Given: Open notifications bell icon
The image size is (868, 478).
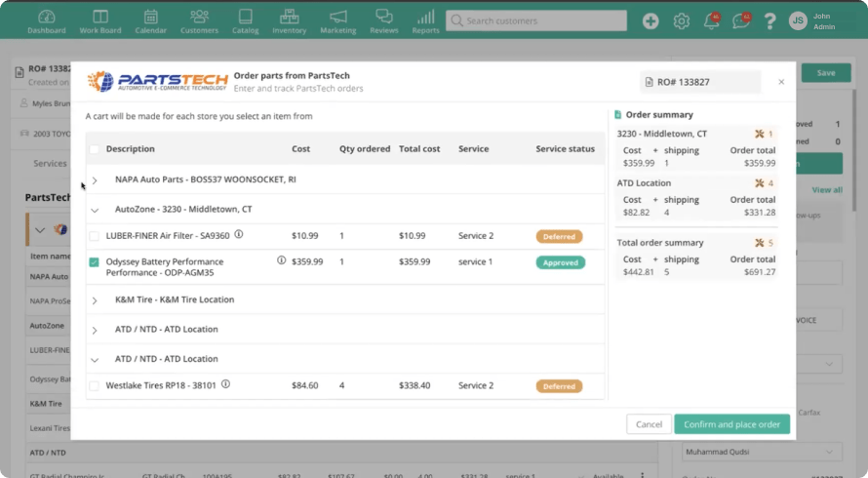Looking at the screenshot, I should (x=711, y=21).
